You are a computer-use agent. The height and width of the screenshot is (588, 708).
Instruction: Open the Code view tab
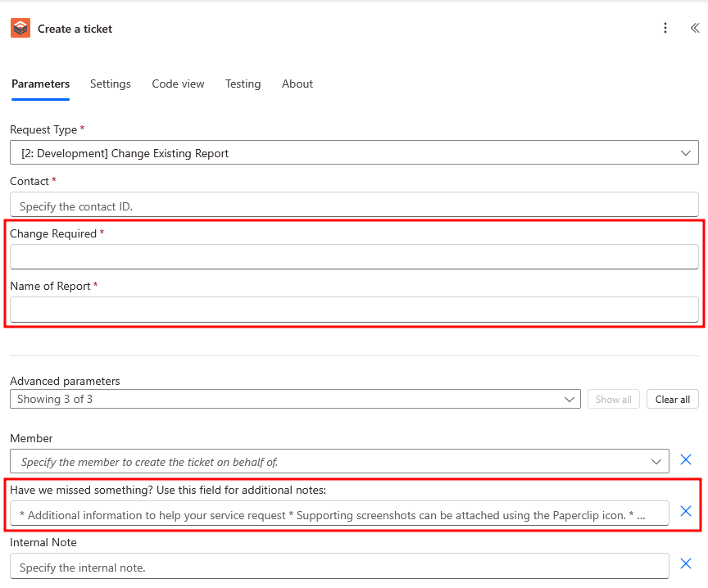pos(178,84)
